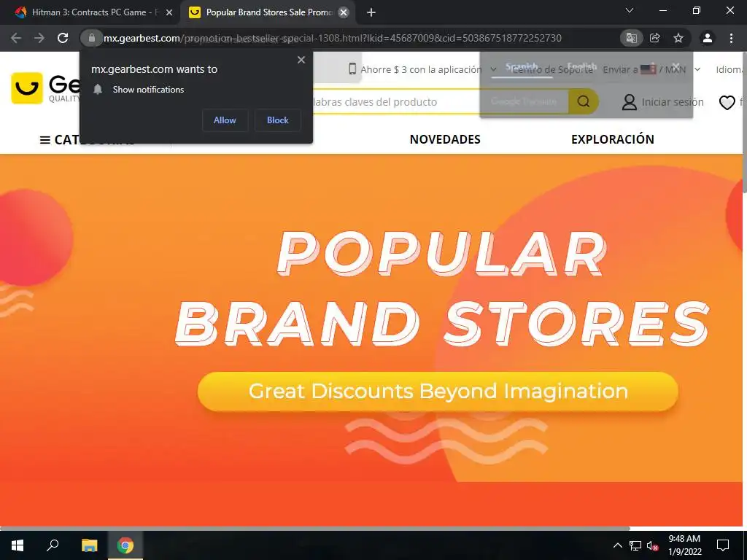The height and width of the screenshot is (560, 747).
Task: Open the Chrome profile icon
Action: [x=708, y=38]
